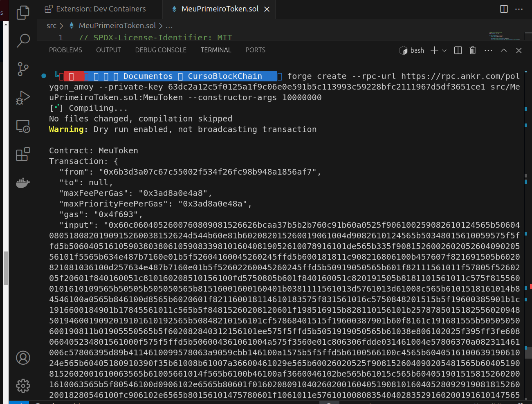Open the Search view icon
Viewport: 532px width, 404px height.
point(23,40)
